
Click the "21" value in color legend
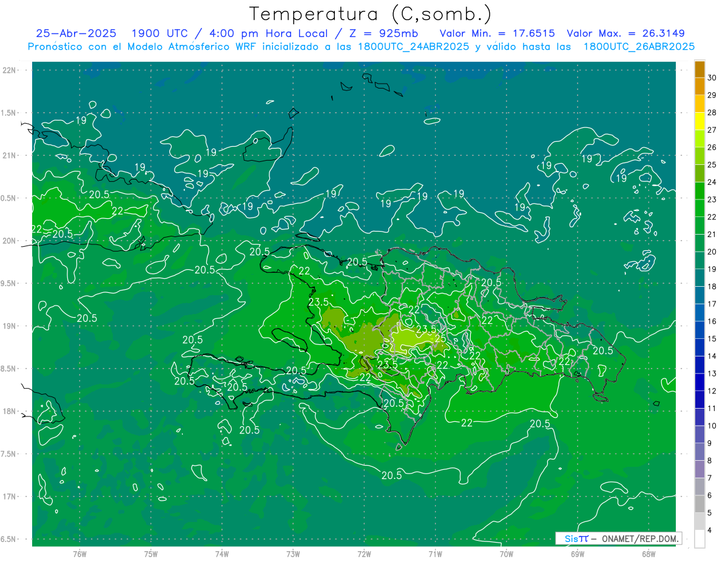pos(712,234)
